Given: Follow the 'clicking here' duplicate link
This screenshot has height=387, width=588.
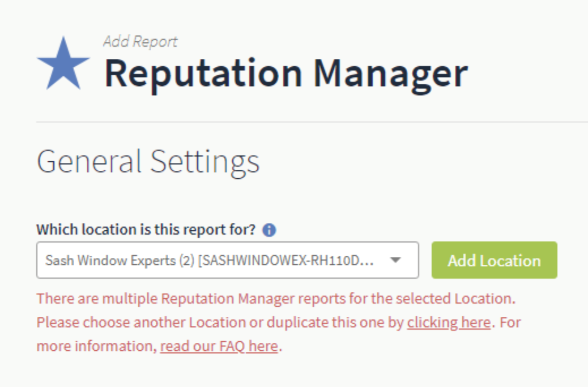Looking at the screenshot, I should tap(449, 322).
